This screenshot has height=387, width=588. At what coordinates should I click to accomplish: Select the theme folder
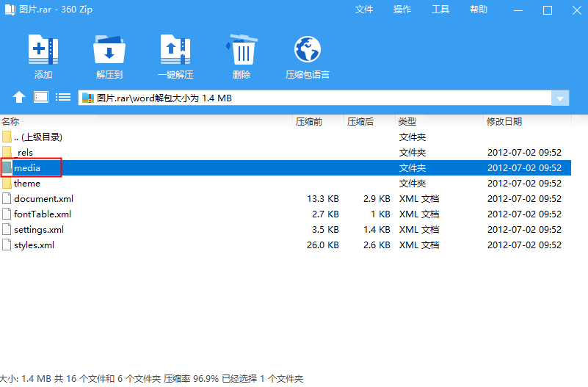click(27, 184)
